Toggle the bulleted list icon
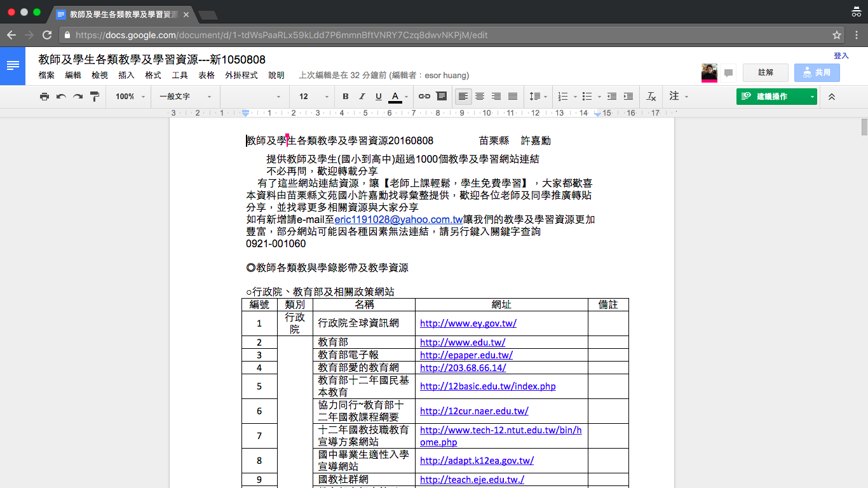The width and height of the screenshot is (868, 488). point(587,97)
